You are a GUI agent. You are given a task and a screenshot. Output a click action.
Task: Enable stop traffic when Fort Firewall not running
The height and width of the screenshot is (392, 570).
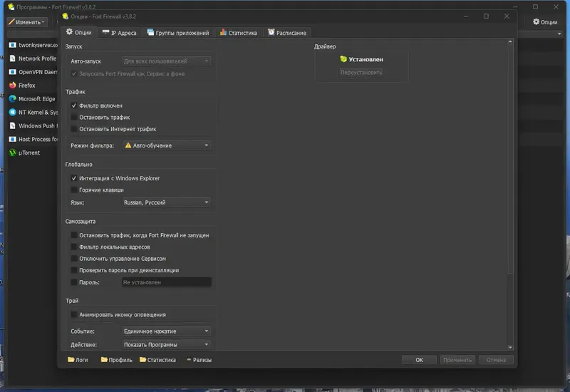[x=74, y=235]
